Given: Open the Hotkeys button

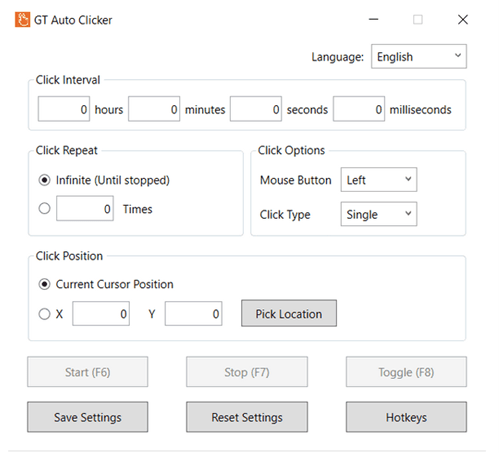Looking at the screenshot, I should [406, 417].
